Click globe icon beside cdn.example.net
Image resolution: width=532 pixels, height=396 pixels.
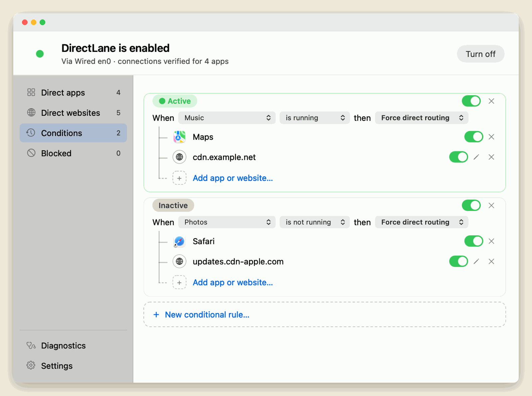pos(179,157)
